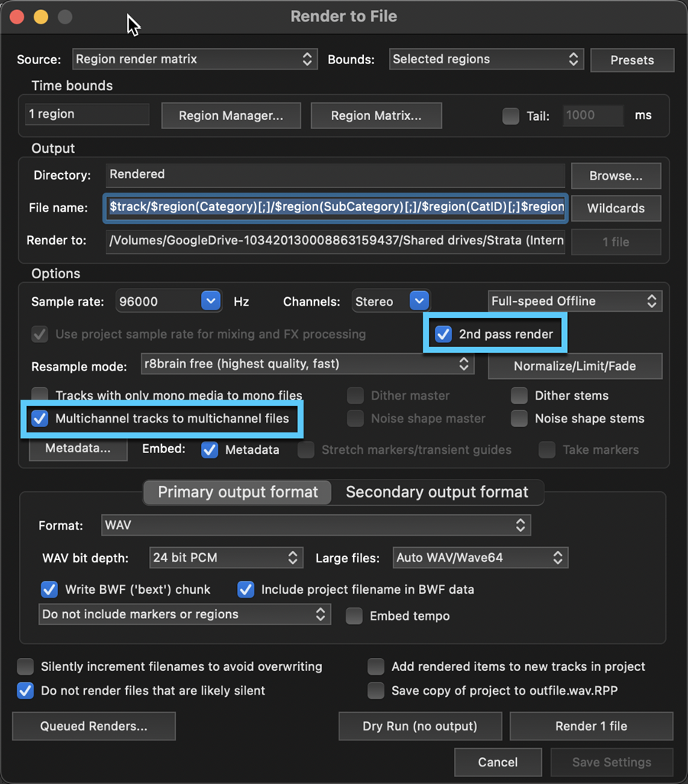Click the Bounds selector stepper arrows
Viewport: 688px width, 784px height.
pos(573,59)
